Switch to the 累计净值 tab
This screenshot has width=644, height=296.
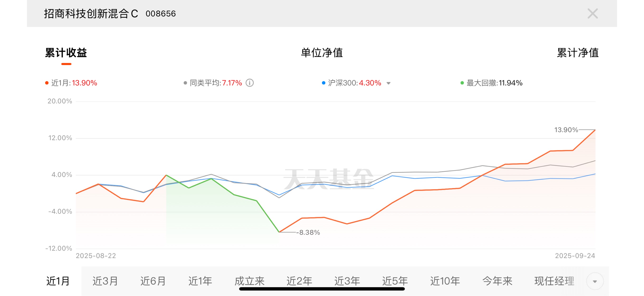(x=577, y=53)
